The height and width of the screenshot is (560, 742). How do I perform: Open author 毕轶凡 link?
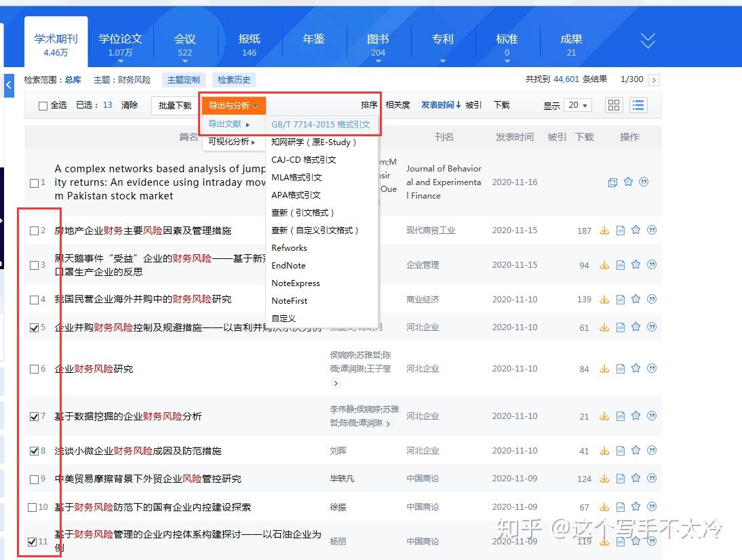pyautogui.click(x=342, y=479)
